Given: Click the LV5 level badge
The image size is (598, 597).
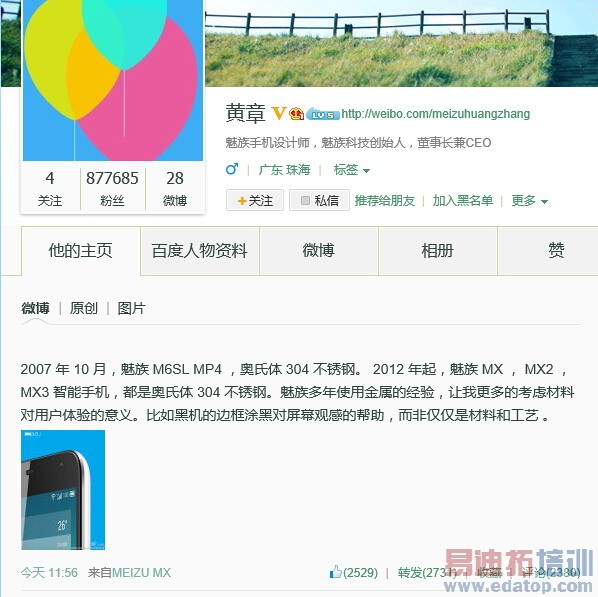Looking at the screenshot, I should click(323, 114).
